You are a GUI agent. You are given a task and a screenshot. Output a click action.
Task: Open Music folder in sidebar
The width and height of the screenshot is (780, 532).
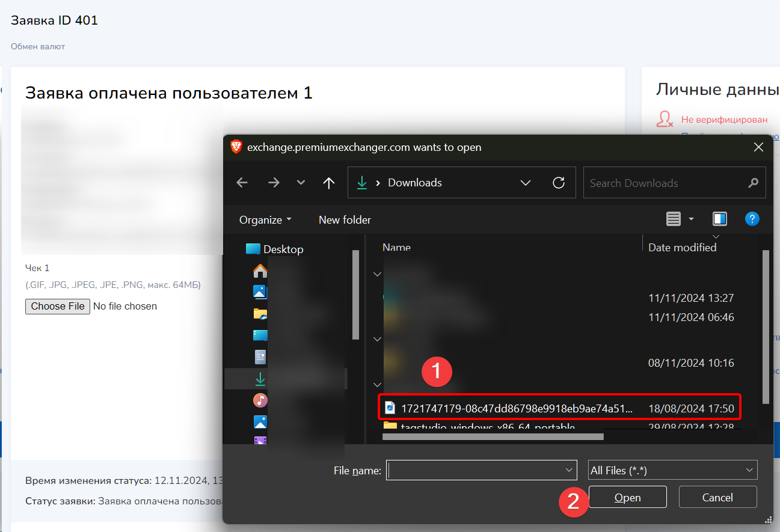coord(260,400)
